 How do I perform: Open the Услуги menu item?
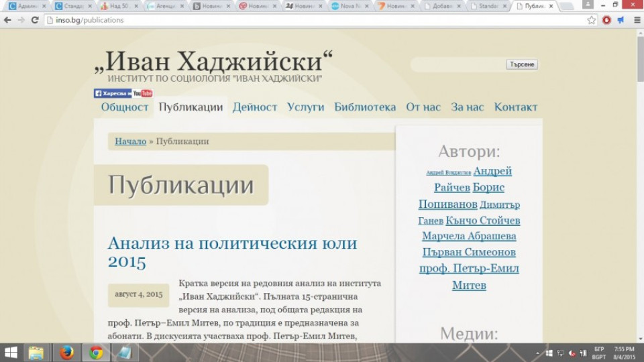pyautogui.click(x=306, y=107)
